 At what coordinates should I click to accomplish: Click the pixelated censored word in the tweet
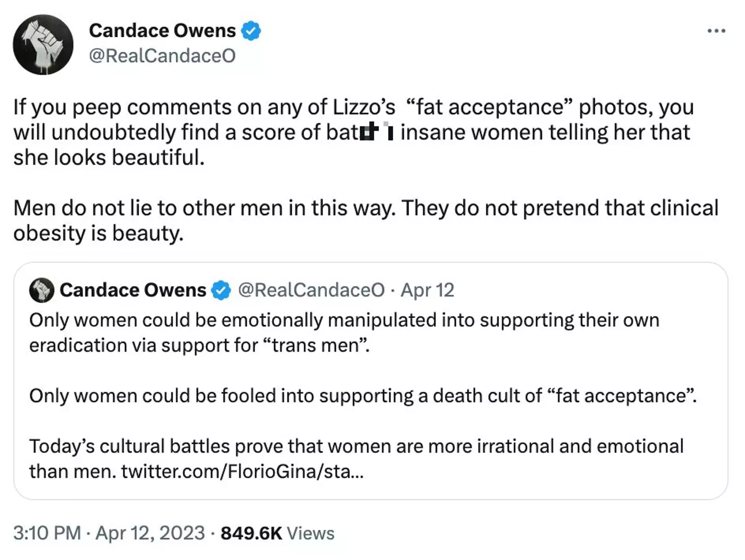378,132
